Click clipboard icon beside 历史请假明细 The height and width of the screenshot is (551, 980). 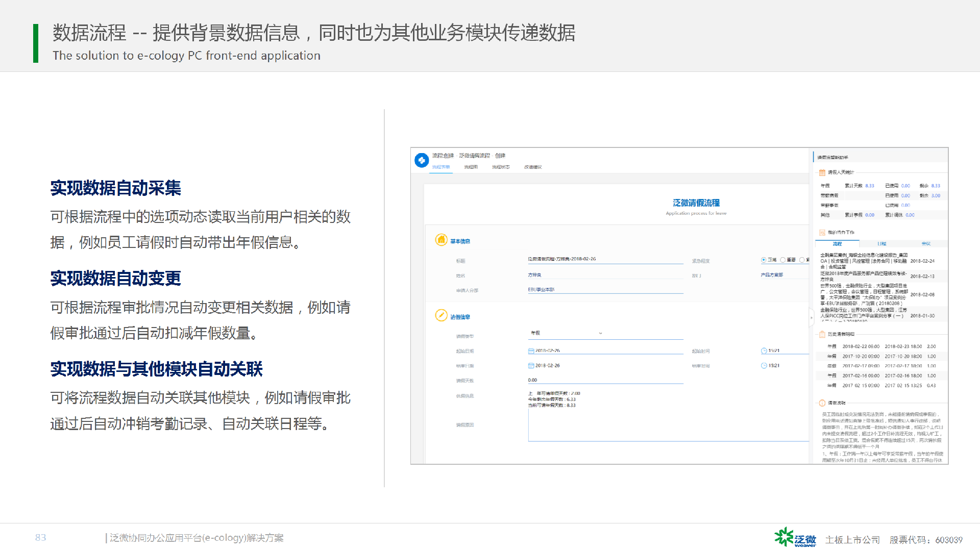click(822, 335)
